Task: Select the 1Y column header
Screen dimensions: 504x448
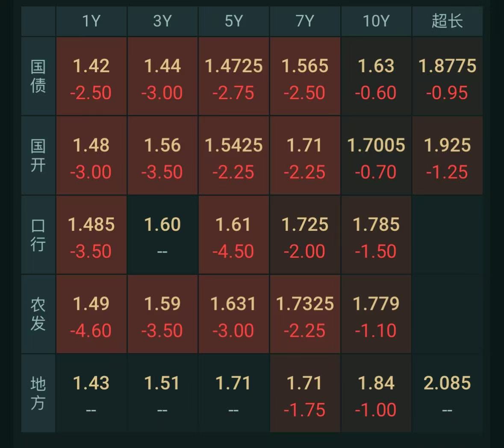Action: coord(91,21)
